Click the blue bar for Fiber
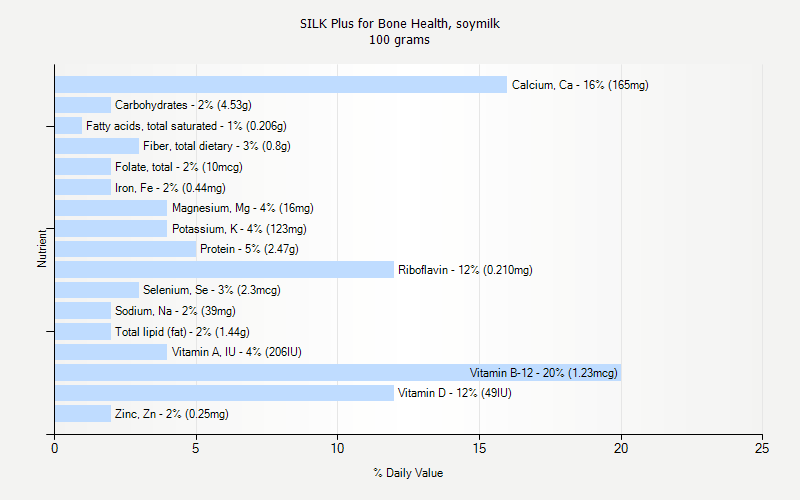The width and height of the screenshot is (800, 500). 97,146
